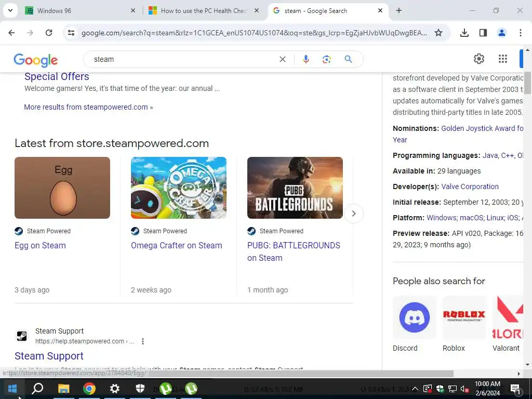The image size is (532, 399).
Task: Search by image with Google Lens
Action: click(x=326, y=59)
